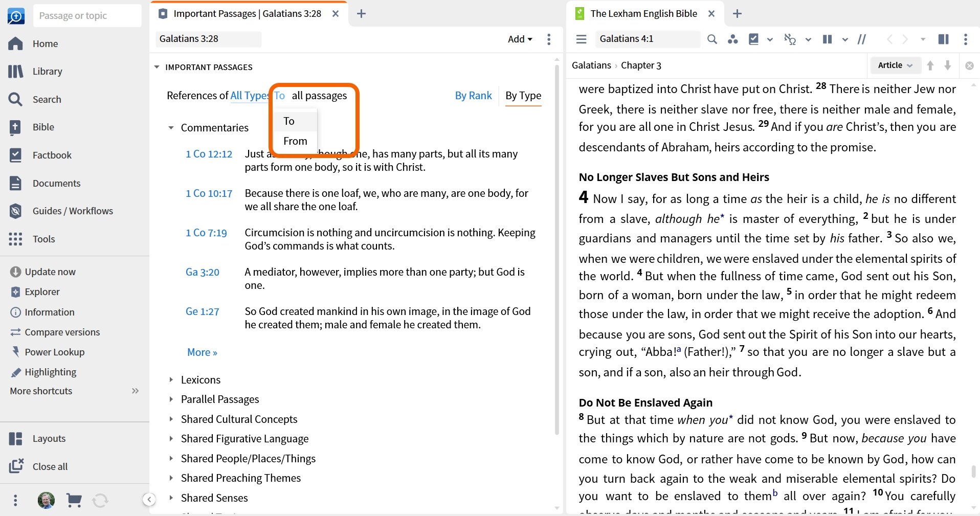Expand Shared People/Places/Things group

(171, 458)
